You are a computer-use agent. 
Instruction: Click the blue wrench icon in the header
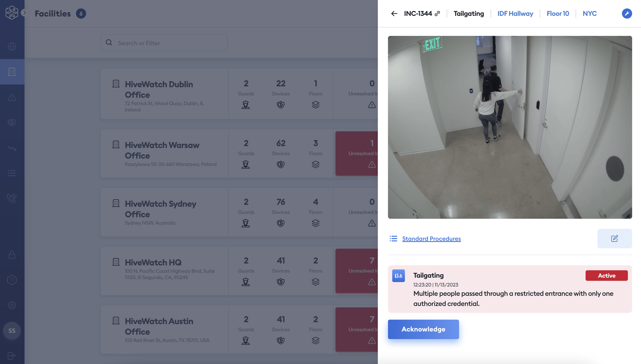(627, 13)
